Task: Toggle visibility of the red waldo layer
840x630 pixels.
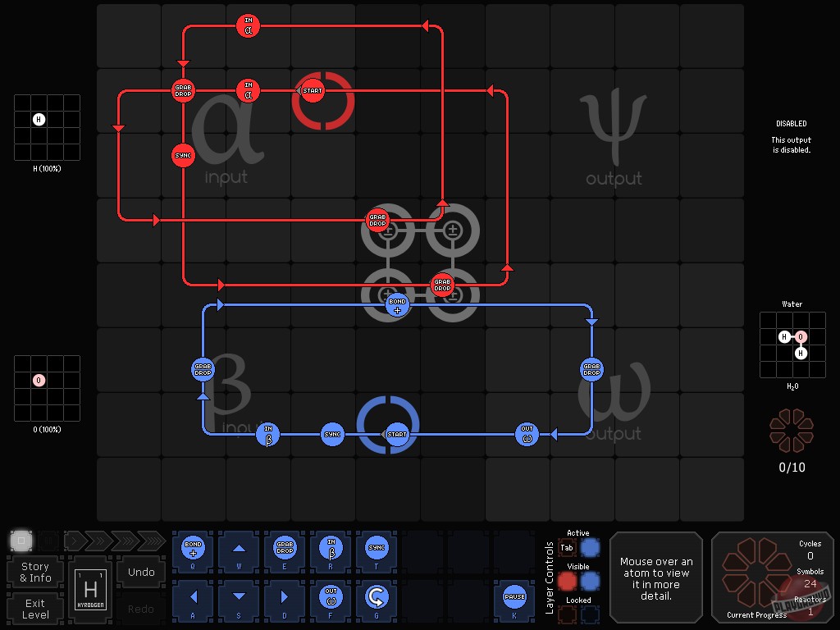Action: [566, 581]
